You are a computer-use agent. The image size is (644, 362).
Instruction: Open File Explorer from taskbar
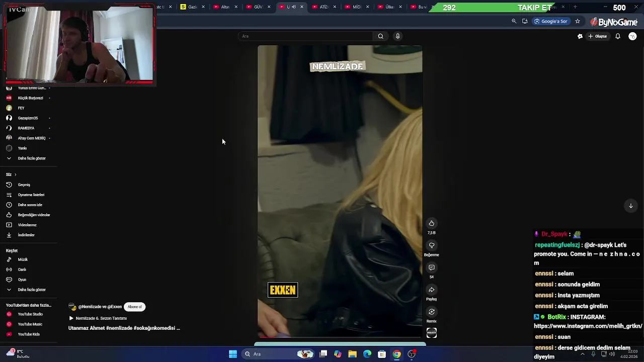click(352, 354)
